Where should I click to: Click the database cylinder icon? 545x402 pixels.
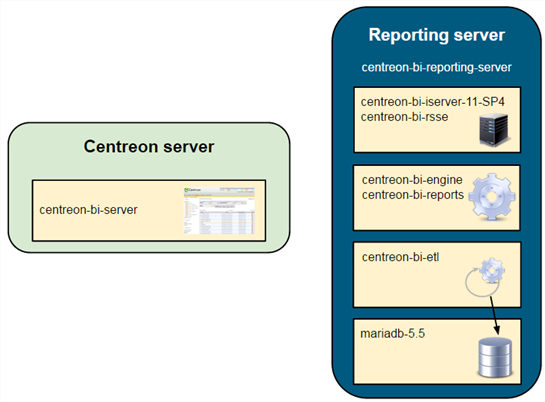click(495, 357)
